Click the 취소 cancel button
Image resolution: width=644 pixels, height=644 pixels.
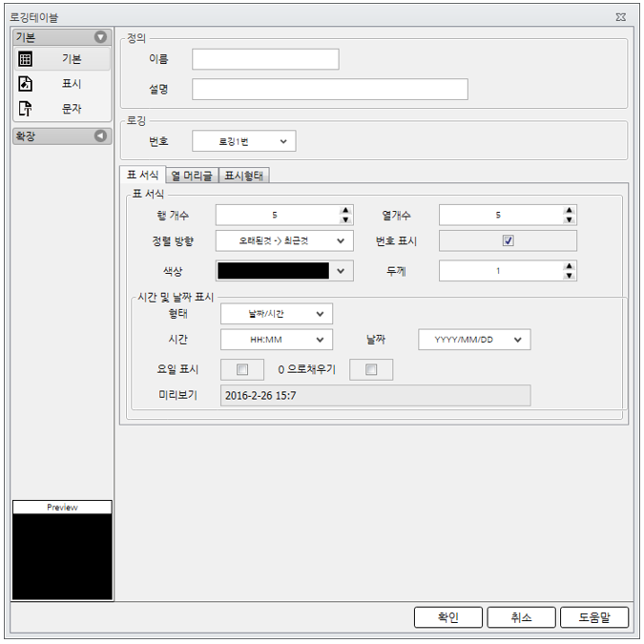coord(521,617)
